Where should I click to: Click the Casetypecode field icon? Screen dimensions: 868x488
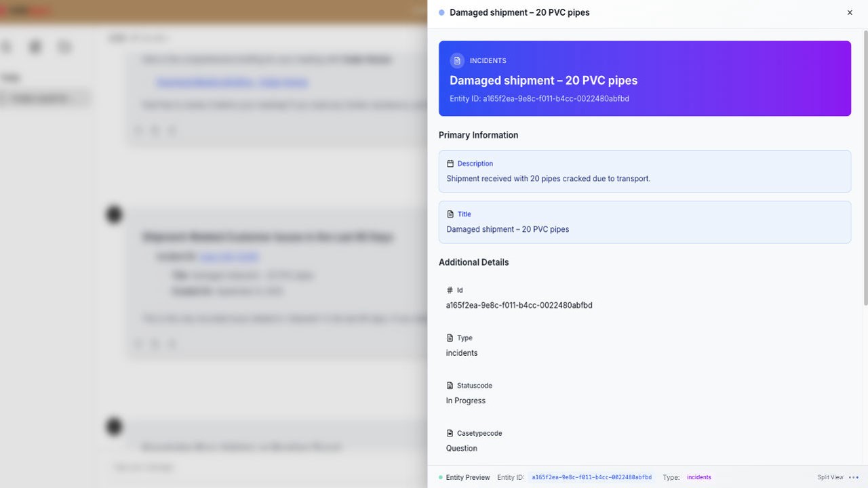coord(450,433)
